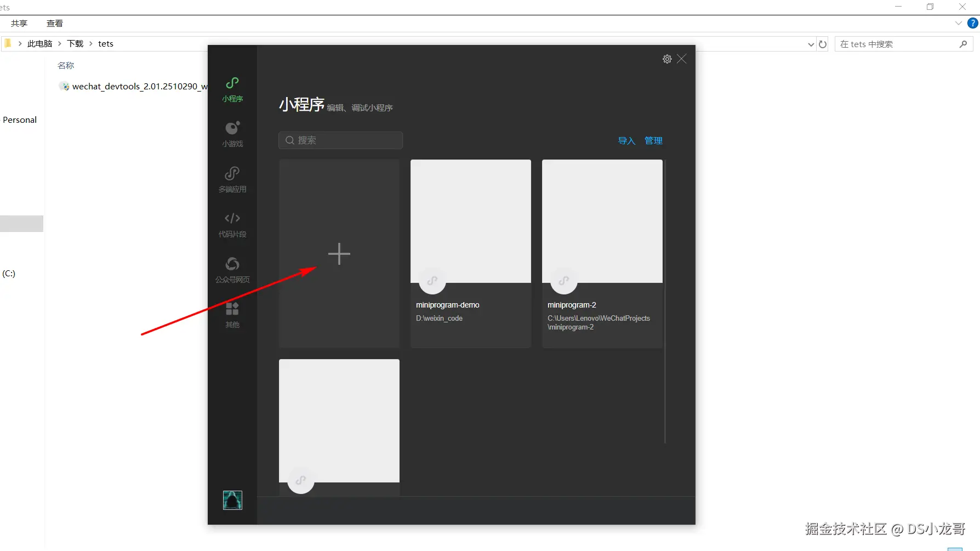
Task: Select the wechat_devtools installer file
Action: (133, 87)
